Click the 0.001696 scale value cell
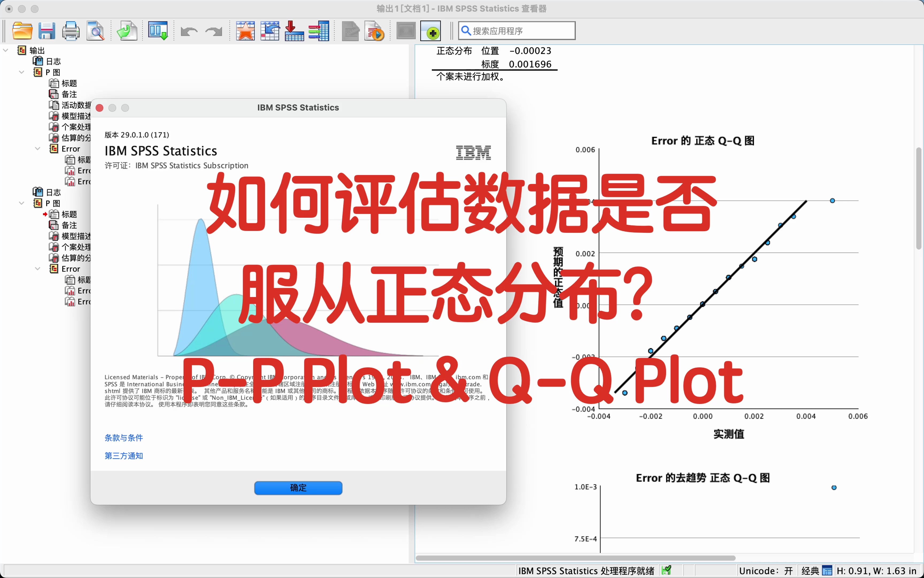 [530, 64]
